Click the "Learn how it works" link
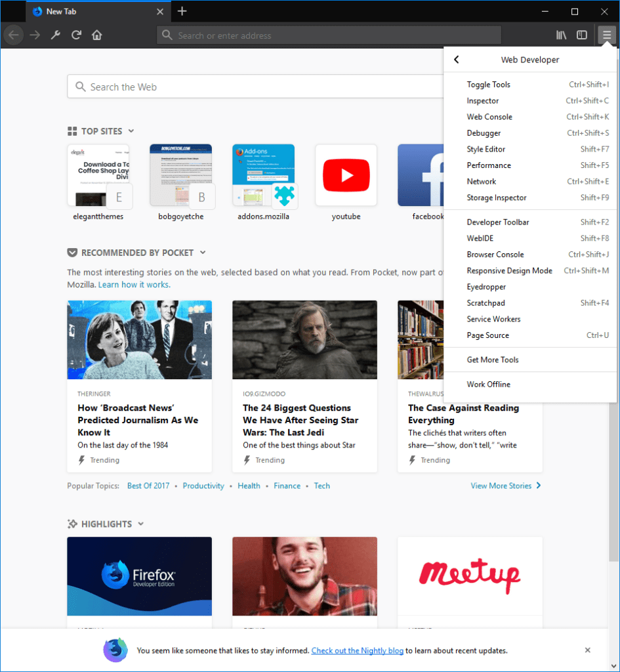 click(133, 284)
